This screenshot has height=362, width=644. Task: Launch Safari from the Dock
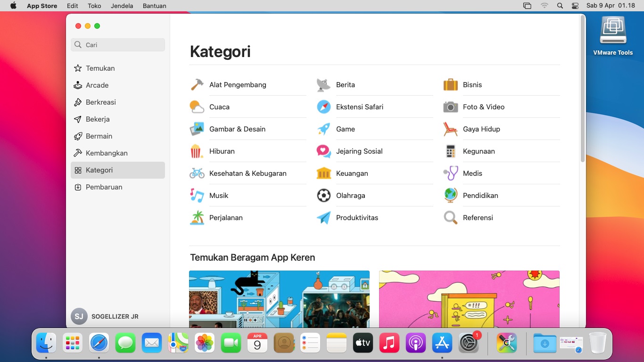click(x=99, y=343)
